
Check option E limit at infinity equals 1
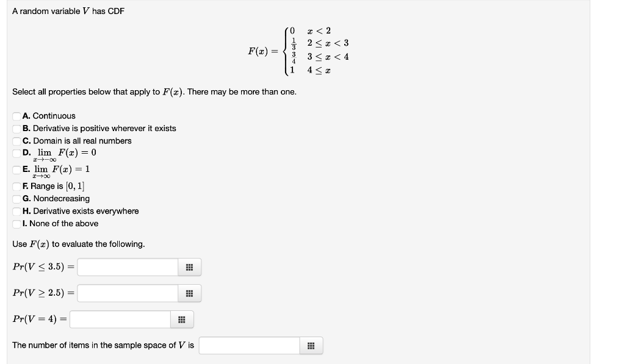(x=16, y=170)
